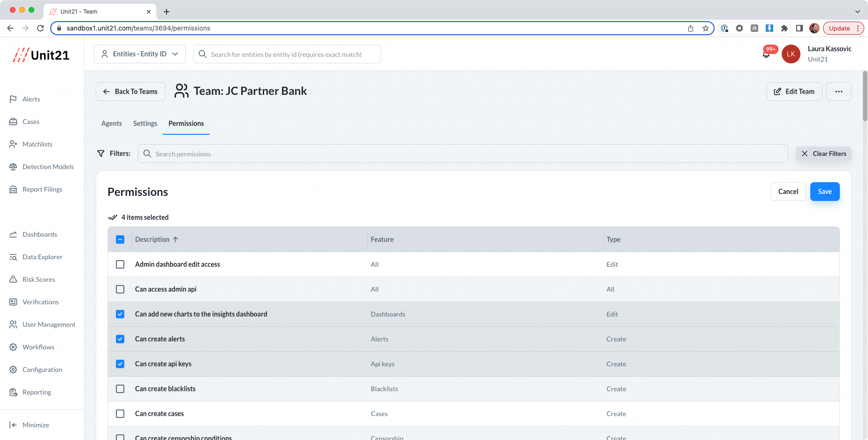Clear Filters for permissions

[823, 154]
